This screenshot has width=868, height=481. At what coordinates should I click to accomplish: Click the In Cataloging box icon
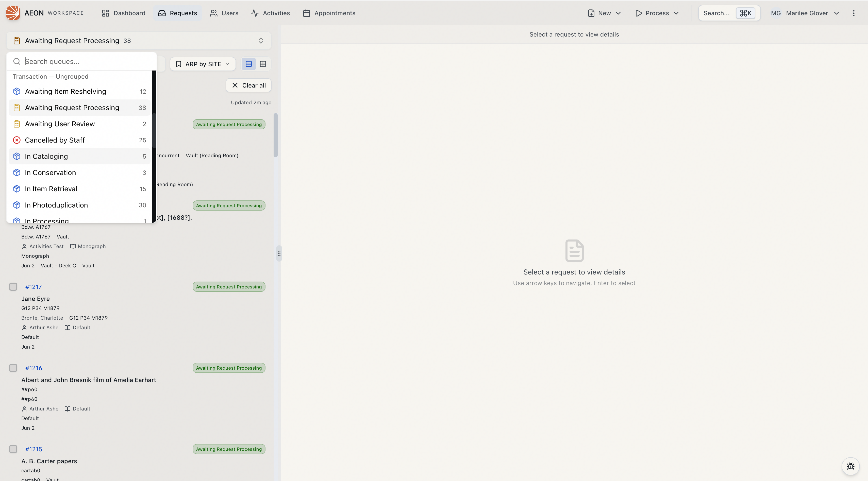(x=16, y=156)
